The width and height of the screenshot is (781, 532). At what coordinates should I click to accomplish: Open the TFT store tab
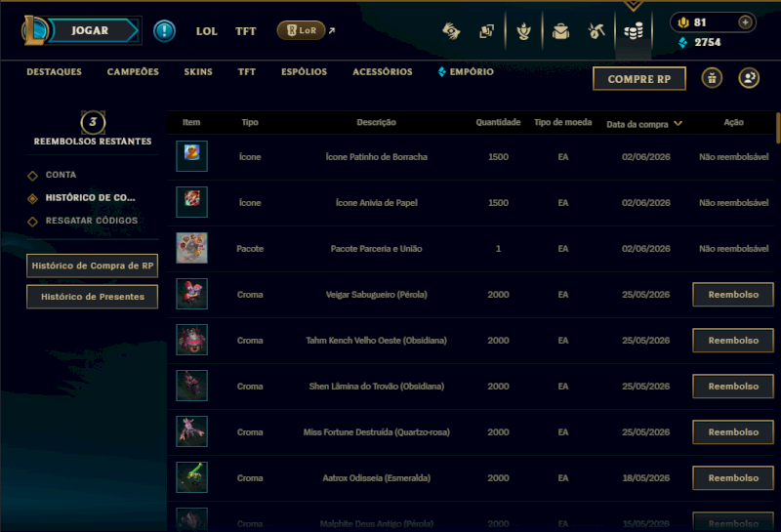click(x=247, y=71)
